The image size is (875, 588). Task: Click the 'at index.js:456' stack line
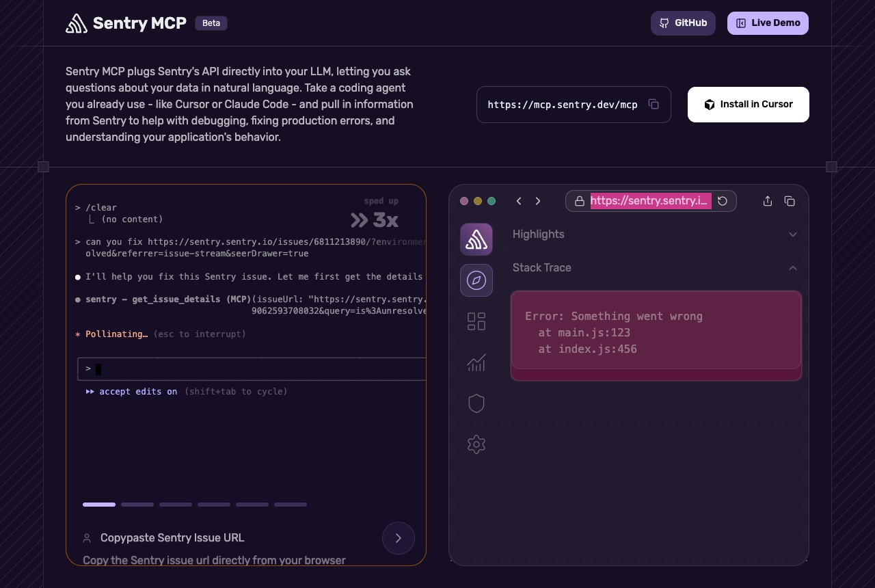587,349
